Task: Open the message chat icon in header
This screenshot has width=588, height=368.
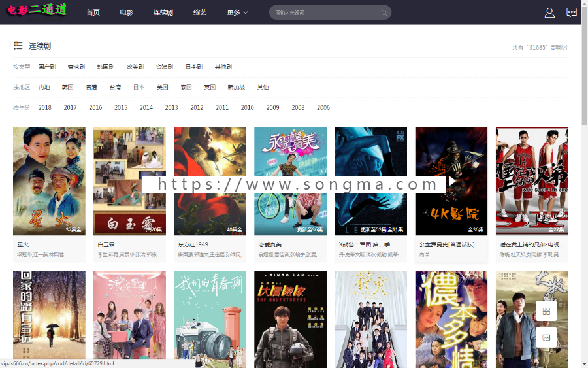Action: [x=572, y=12]
